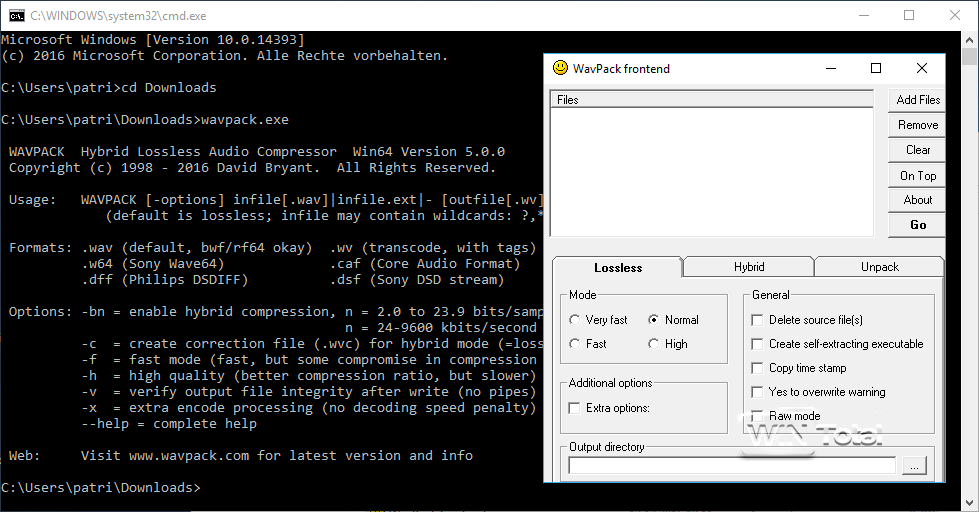The height and width of the screenshot is (512, 979).
Task: Select Fast mode radio button
Action: pyautogui.click(x=575, y=344)
